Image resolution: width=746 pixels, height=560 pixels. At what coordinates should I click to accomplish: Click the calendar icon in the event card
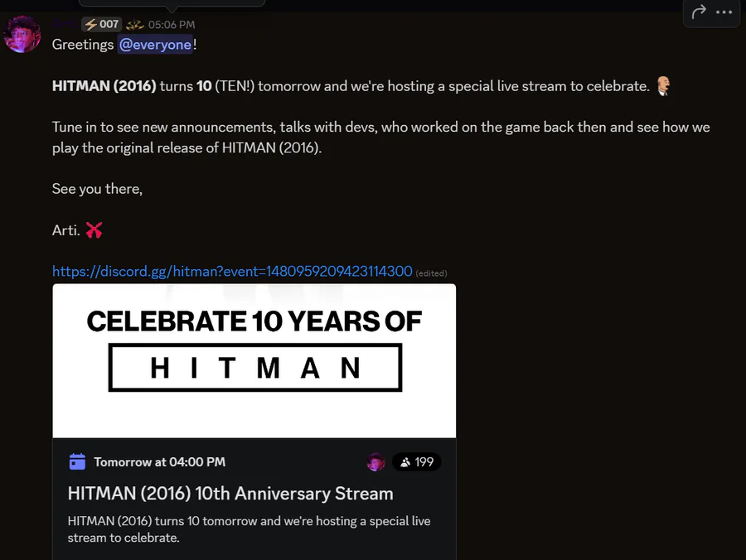coord(77,461)
